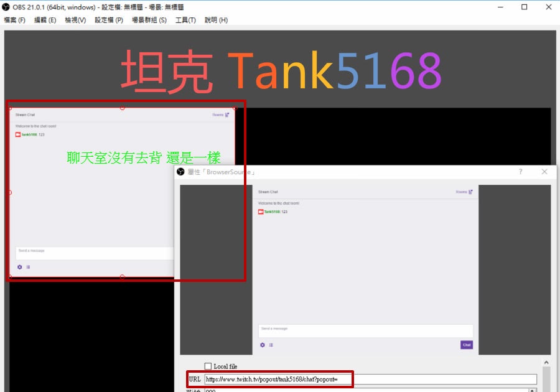Close the BrowserSource properties dialog
The width and height of the screenshot is (560, 392).
(x=544, y=172)
